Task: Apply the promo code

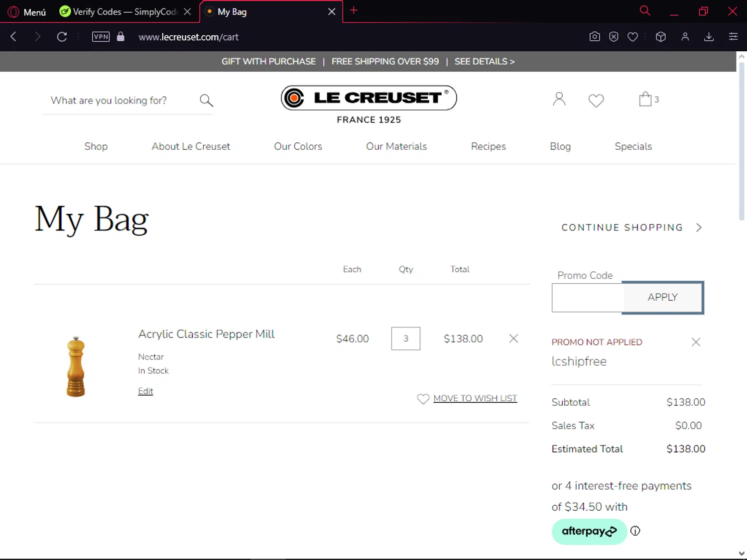Action: [662, 298]
